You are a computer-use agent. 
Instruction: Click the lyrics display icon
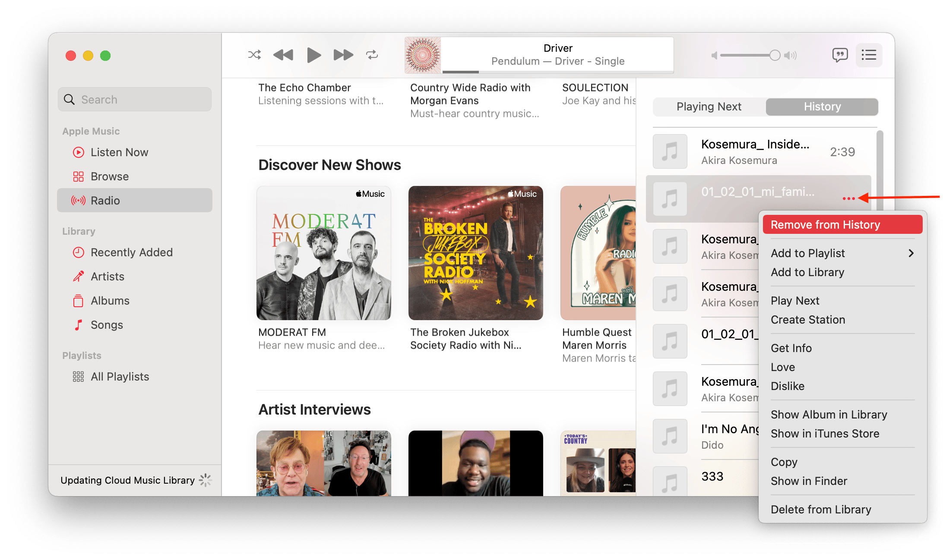coord(839,55)
